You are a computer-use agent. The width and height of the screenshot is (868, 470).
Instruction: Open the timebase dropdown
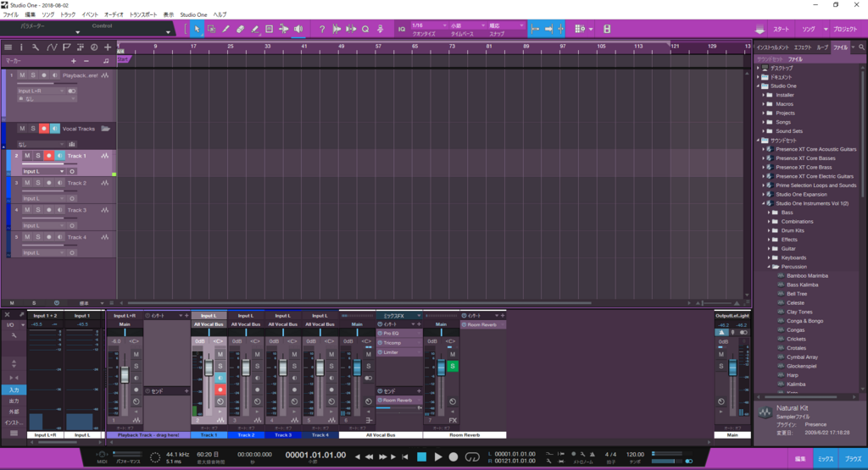click(x=467, y=25)
